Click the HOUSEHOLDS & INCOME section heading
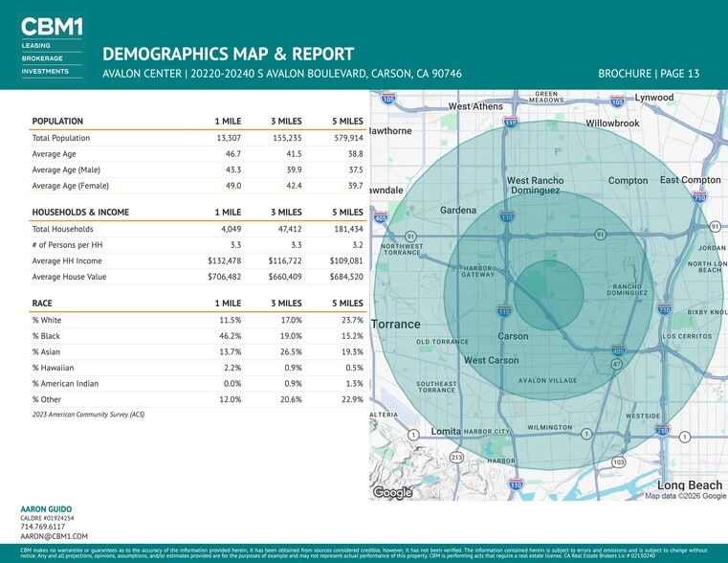This screenshot has width=728, height=563. [x=80, y=212]
